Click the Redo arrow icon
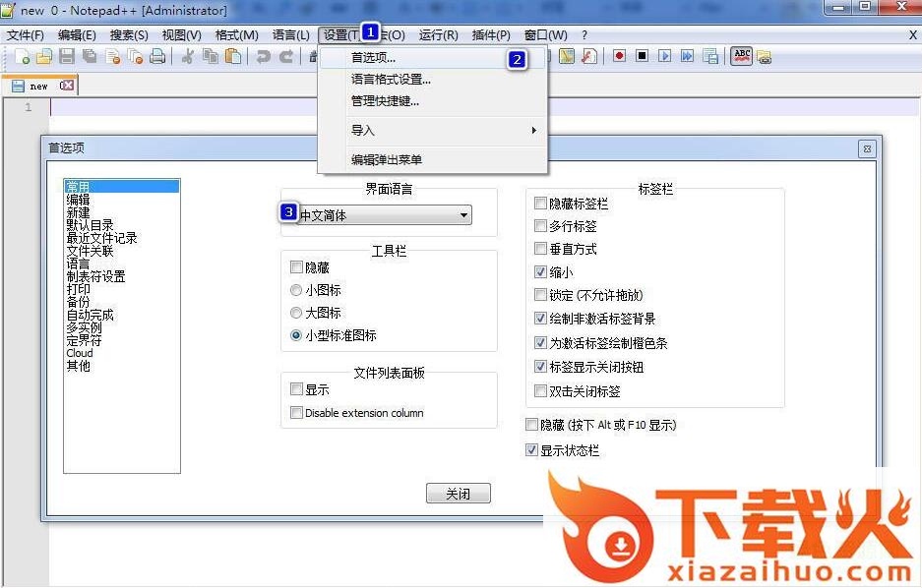Image resolution: width=922 pixels, height=588 pixels. tap(286, 56)
